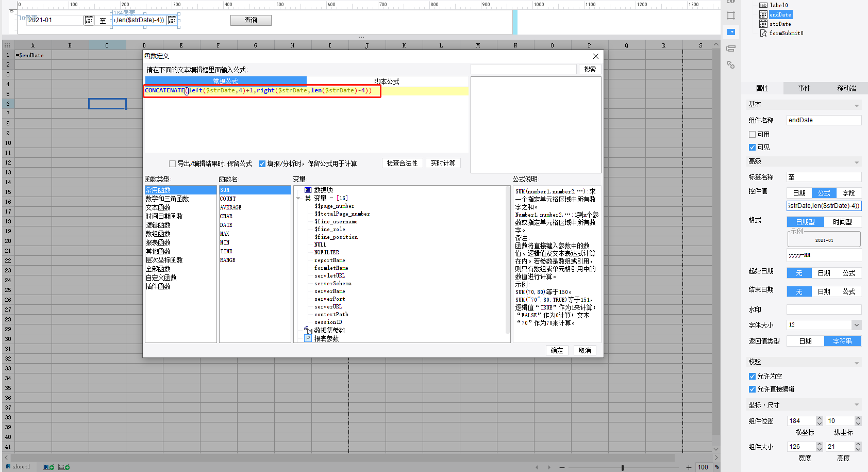Click 确定 to confirm formula
Screen dimensions: 868x472
[x=557, y=350]
